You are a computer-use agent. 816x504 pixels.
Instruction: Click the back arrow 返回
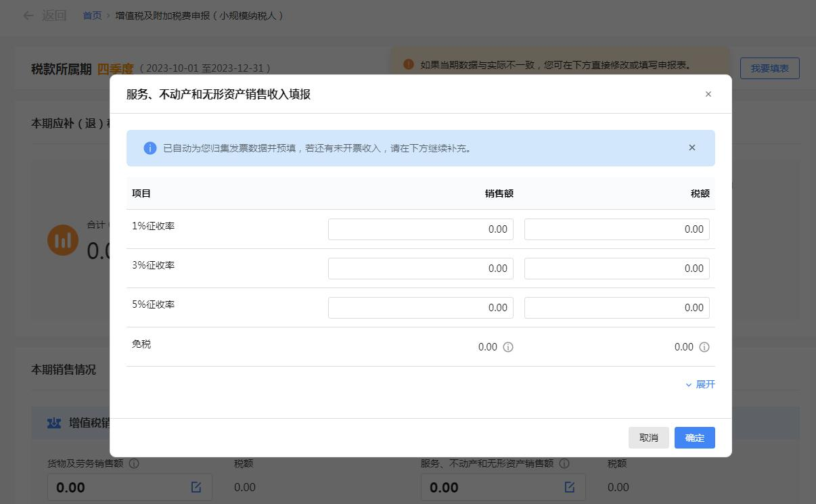tap(45, 16)
